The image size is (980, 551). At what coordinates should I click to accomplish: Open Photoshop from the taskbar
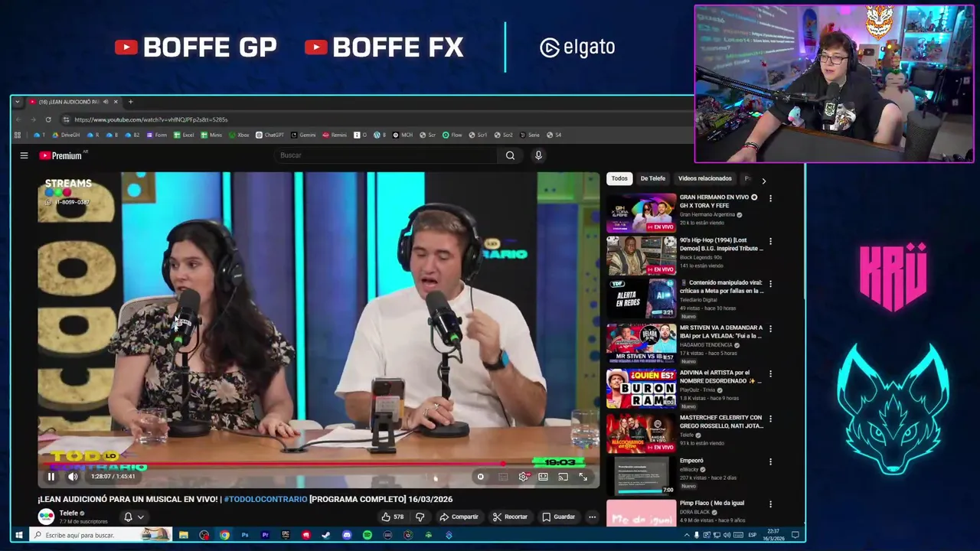click(245, 535)
